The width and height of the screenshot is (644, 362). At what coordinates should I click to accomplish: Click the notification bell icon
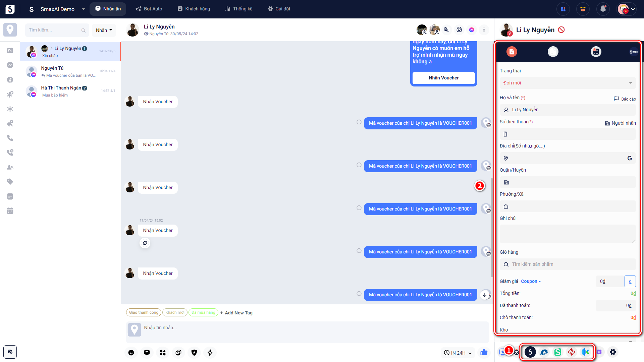[x=603, y=9]
